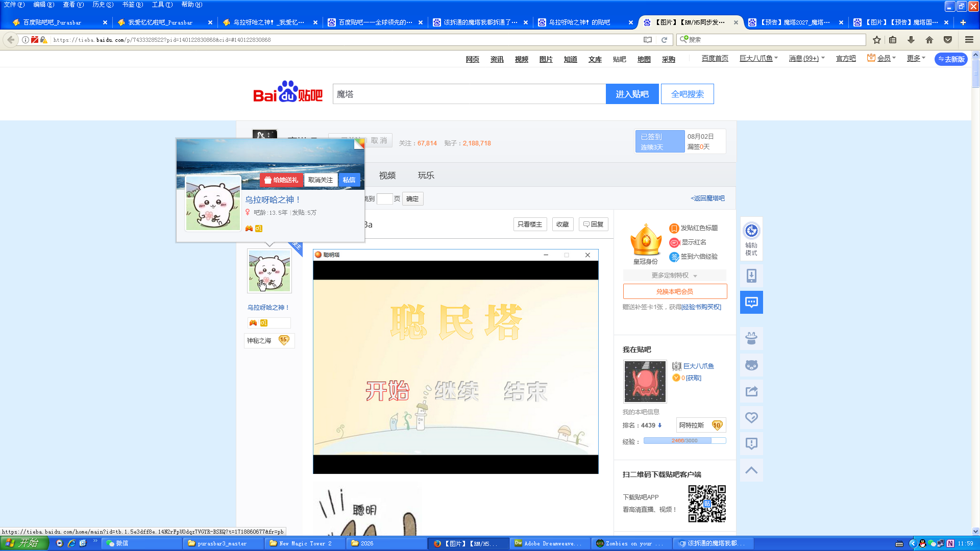Open the 书签 menu
This screenshot has width=980, height=551.
click(x=132, y=5)
